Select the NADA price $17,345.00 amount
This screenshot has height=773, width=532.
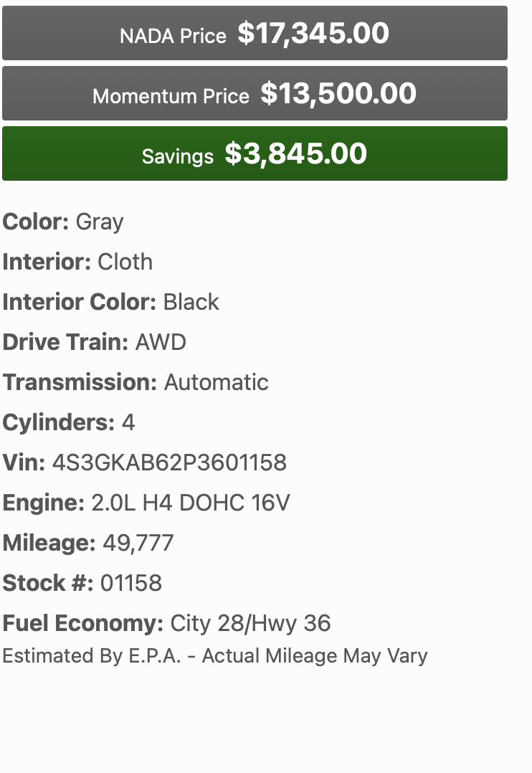pyautogui.click(x=313, y=34)
